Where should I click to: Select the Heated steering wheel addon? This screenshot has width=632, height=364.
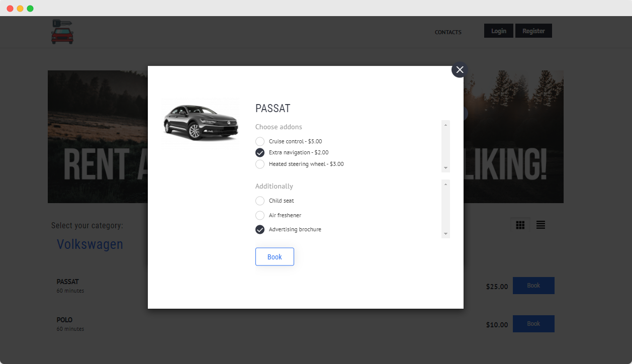(260, 164)
